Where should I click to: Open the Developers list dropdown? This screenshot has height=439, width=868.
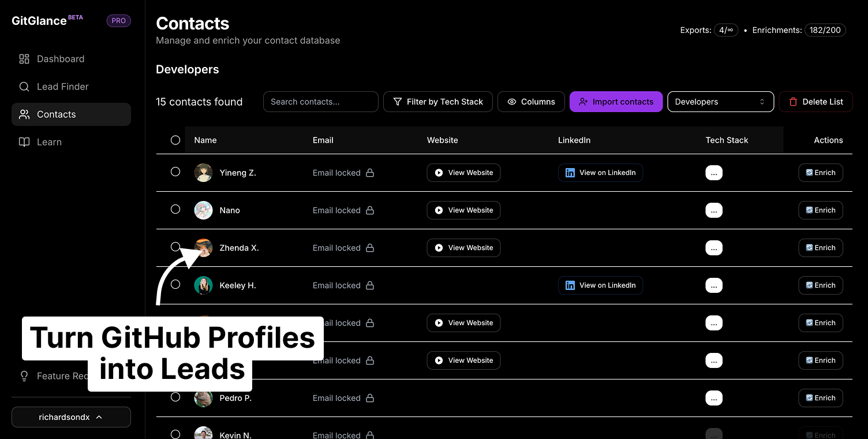click(x=720, y=102)
